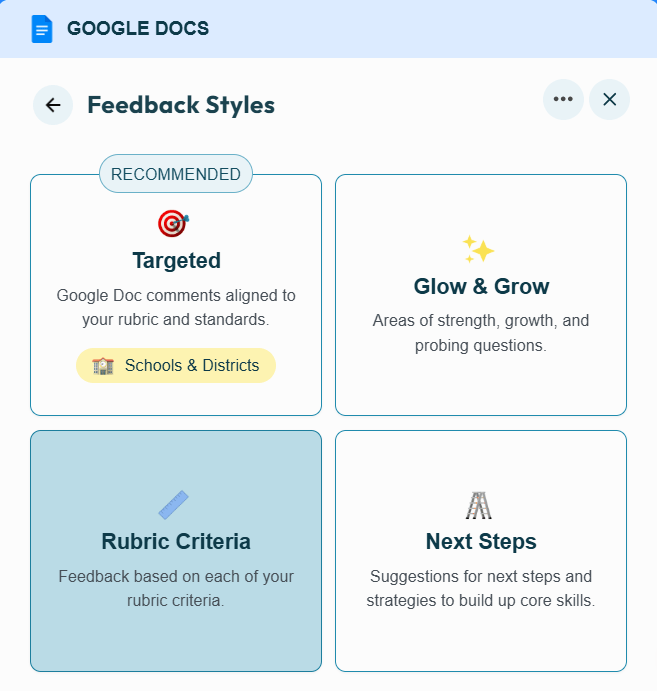Screen dimensions: 657x691
Task: Click the Google Docs document logo icon
Action: point(42,29)
